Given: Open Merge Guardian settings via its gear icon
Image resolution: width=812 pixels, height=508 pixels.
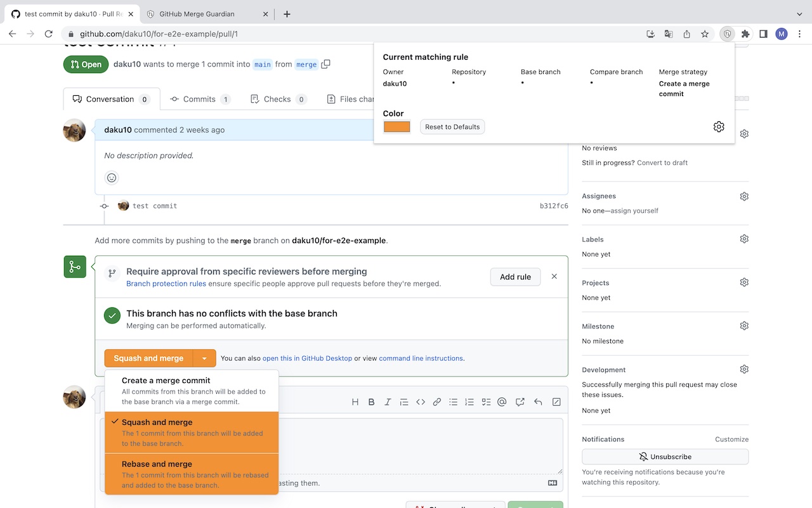Looking at the screenshot, I should click(719, 126).
